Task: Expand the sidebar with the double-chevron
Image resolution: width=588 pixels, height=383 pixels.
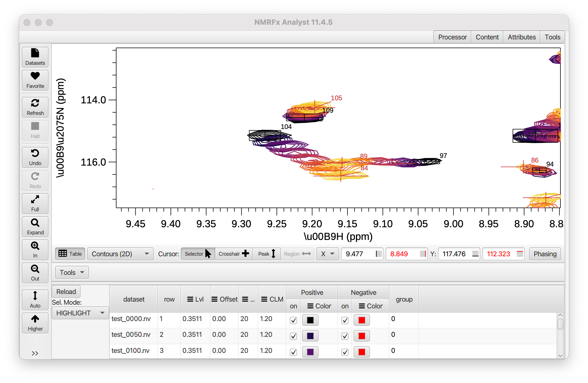Action: click(x=35, y=353)
